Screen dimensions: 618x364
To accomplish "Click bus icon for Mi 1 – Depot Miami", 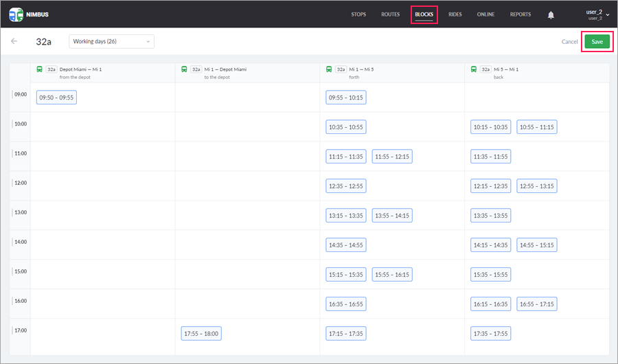I will (x=184, y=69).
